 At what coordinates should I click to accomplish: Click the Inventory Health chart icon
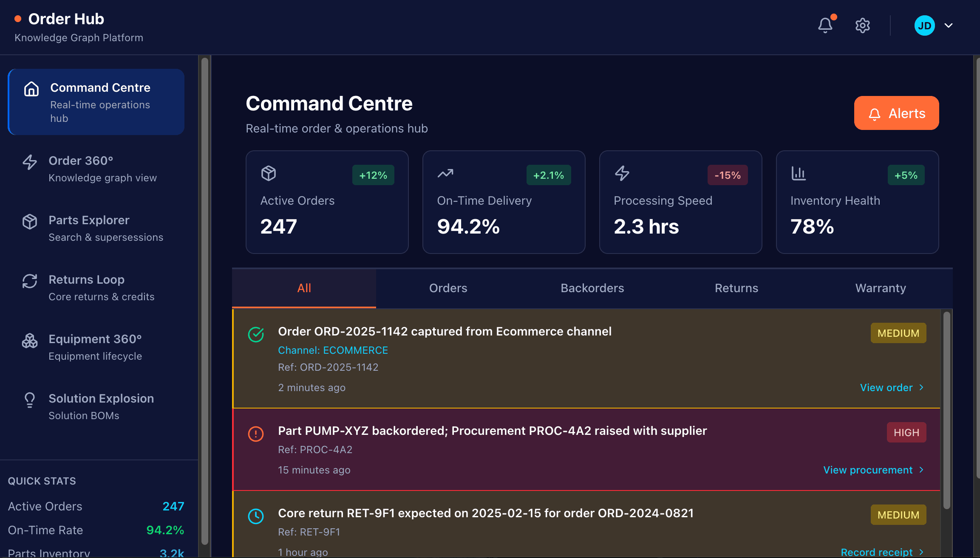[799, 173]
